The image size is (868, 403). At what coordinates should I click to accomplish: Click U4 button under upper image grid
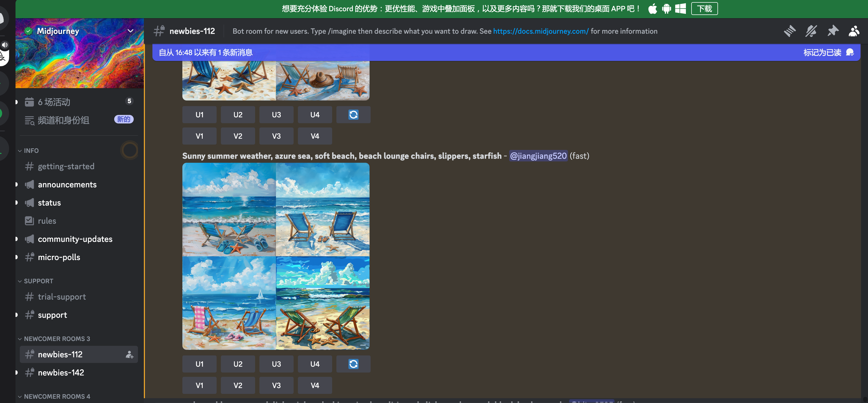(x=315, y=115)
